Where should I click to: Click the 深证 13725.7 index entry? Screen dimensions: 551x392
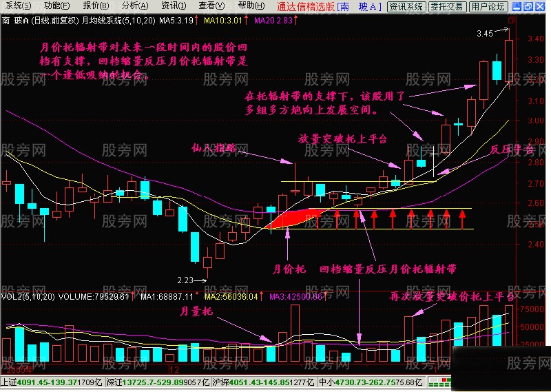158,382
